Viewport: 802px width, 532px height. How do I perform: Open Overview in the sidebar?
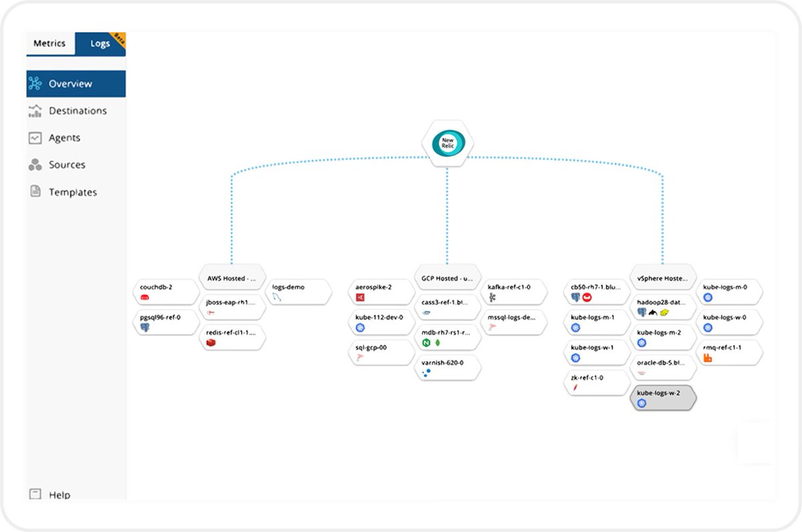76,84
